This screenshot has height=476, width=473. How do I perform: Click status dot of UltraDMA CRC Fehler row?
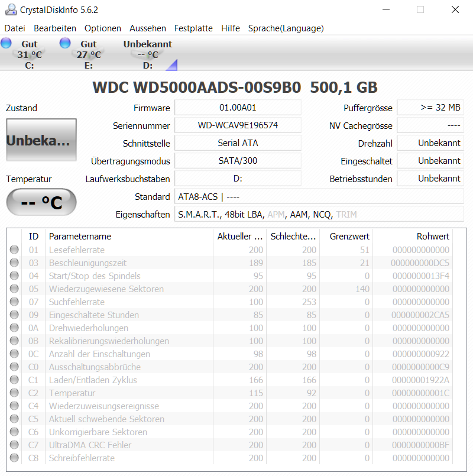pyautogui.click(x=14, y=445)
